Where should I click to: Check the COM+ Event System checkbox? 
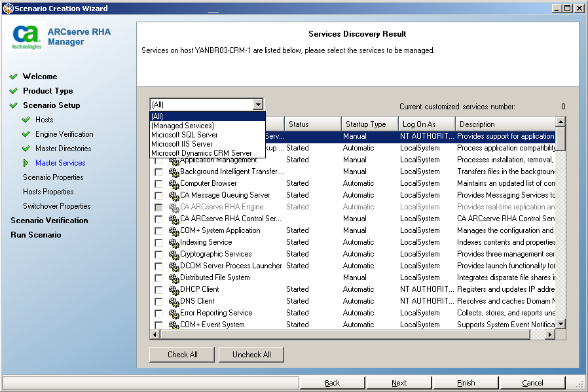pyautogui.click(x=158, y=325)
